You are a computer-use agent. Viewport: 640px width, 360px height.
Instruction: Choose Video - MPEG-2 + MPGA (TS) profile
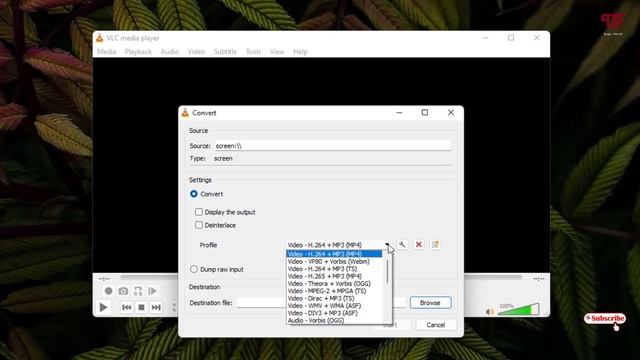[334, 291]
